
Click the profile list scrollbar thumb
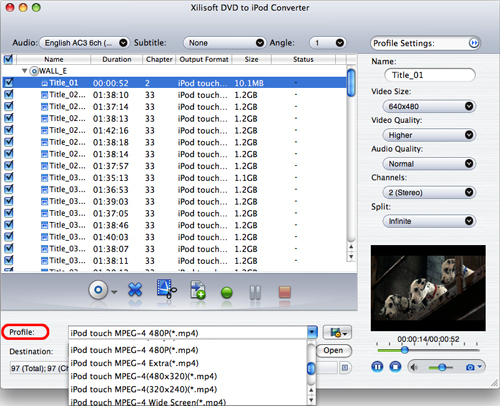(311, 368)
